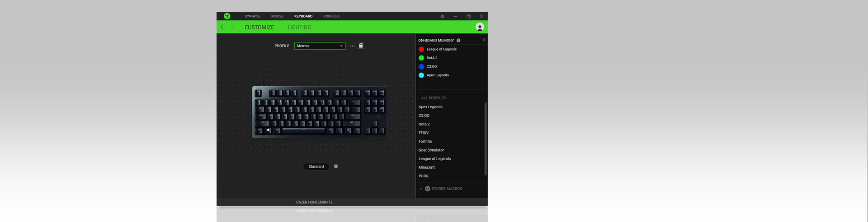Open the settings gear icon
This screenshot has height=222, width=868.
pyautogui.click(x=442, y=16)
